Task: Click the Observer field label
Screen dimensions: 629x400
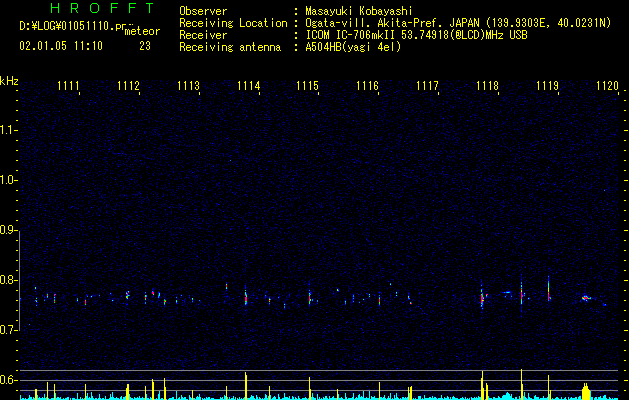Action: [x=203, y=11]
